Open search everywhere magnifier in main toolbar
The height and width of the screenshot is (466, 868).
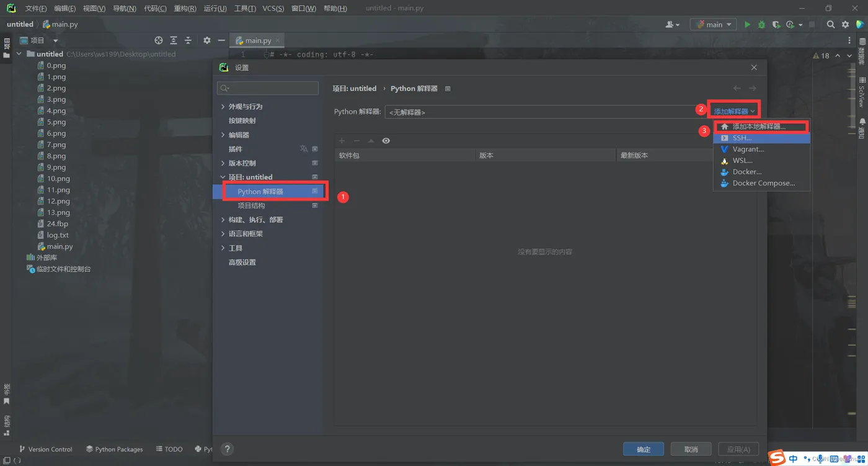(831, 25)
